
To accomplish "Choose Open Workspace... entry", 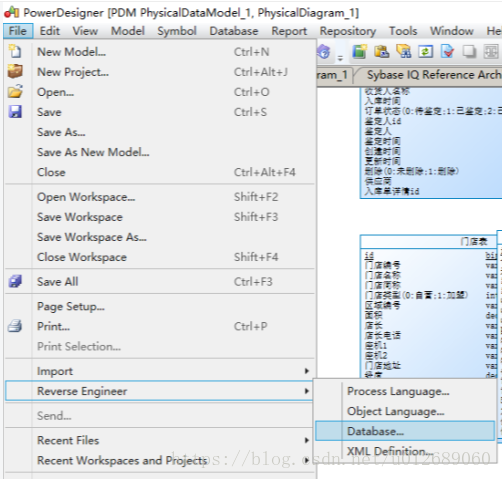I will click(160, 197).
